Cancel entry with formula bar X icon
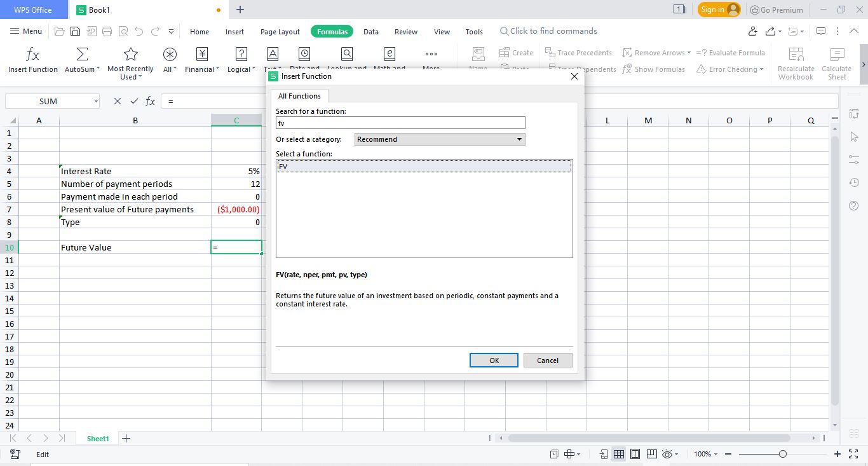 click(x=117, y=101)
